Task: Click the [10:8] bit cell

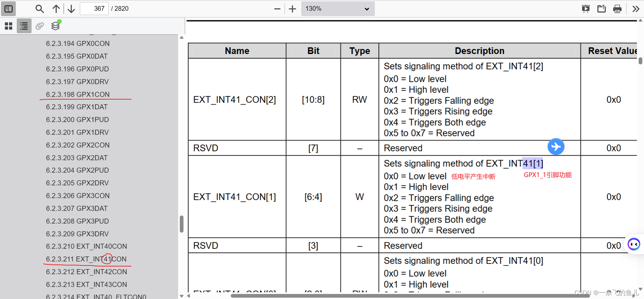Action: click(313, 100)
